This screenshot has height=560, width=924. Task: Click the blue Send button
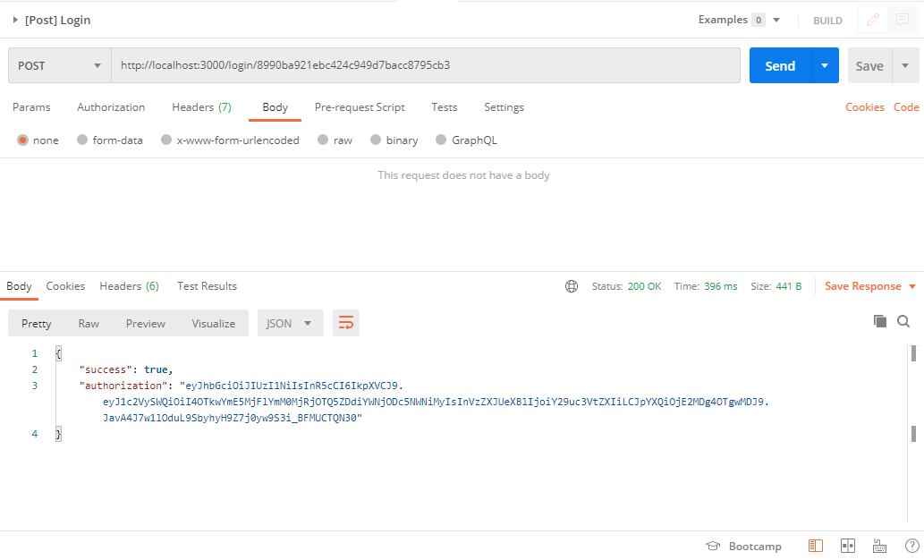pos(780,65)
